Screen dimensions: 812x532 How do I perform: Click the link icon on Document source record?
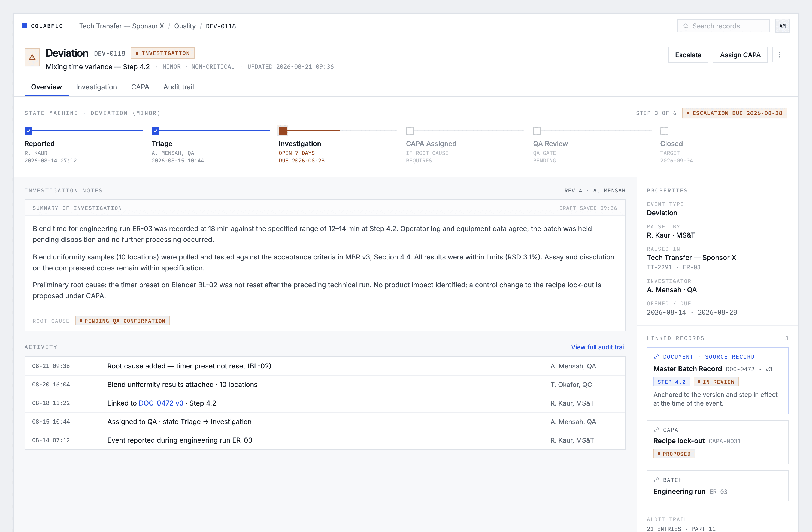[x=656, y=356]
